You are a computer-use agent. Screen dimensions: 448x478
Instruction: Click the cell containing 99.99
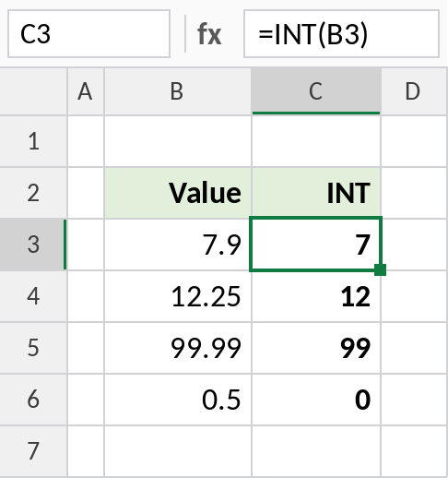[x=178, y=348]
